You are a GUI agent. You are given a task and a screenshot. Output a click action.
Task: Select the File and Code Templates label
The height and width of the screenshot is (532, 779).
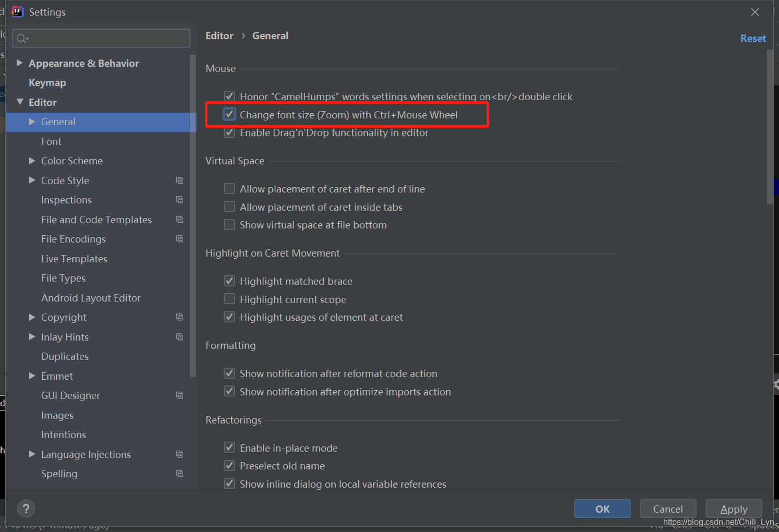96,220
